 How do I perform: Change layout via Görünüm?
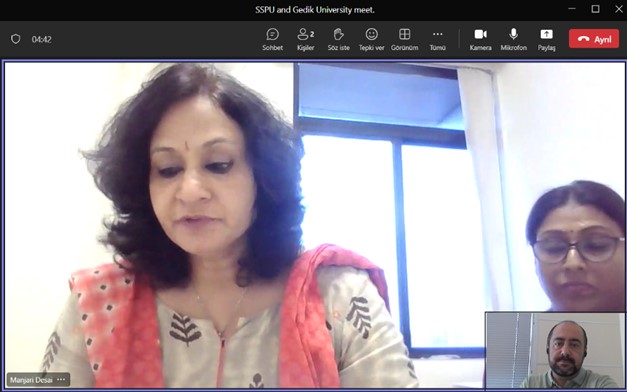coord(404,39)
